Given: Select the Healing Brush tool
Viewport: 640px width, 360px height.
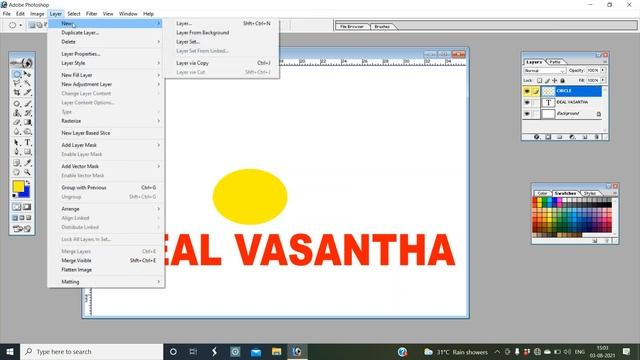Looking at the screenshot, I should coord(16,103).
